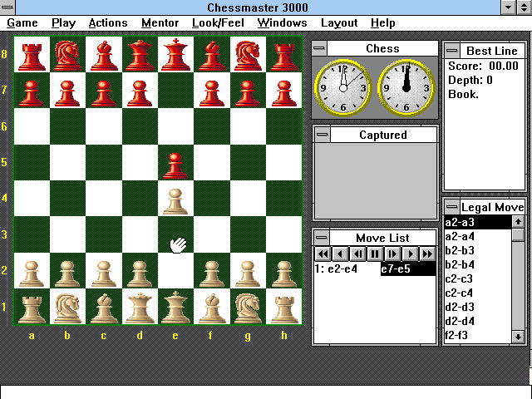Pick up the white knight on g1
Screen dimensions: 532x399
click(x=248, y=307)
